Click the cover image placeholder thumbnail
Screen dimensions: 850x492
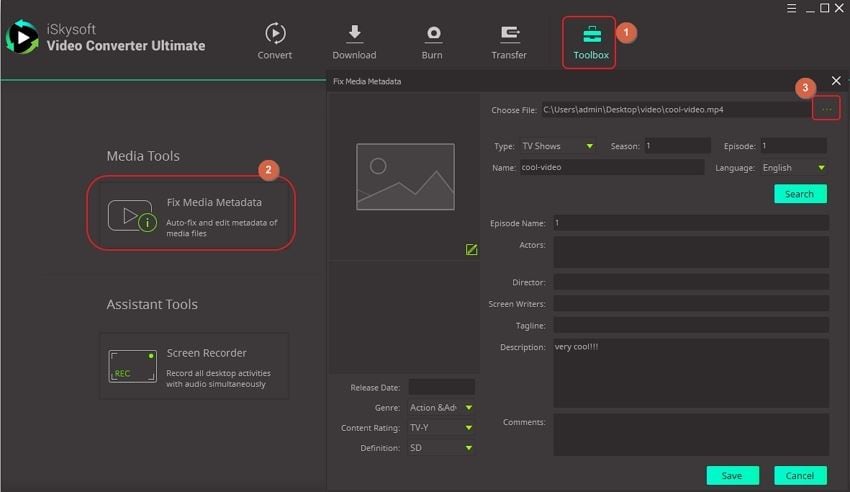(x=405, y=177)
